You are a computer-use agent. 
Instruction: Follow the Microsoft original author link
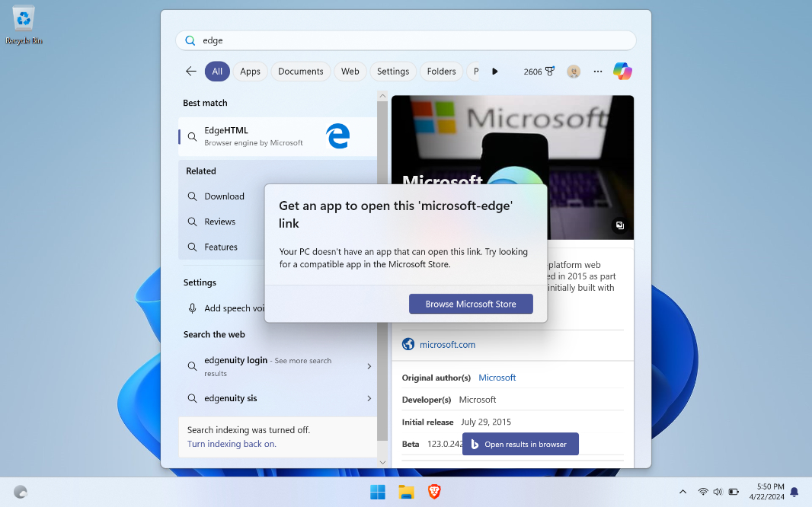[x=497, y=378]
